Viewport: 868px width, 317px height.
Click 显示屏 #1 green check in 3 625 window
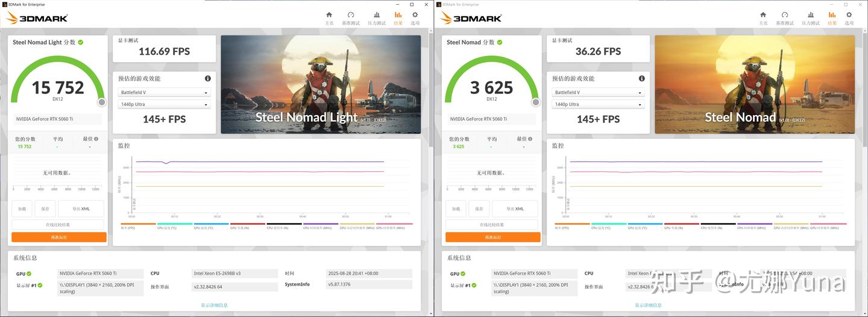click(474, 284)
